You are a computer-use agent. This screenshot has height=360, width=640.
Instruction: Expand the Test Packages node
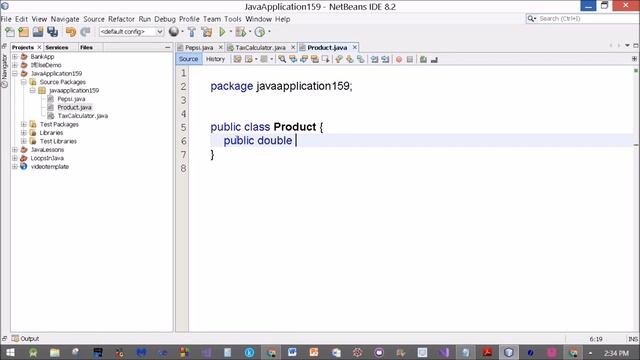click(x=24, y=124)
